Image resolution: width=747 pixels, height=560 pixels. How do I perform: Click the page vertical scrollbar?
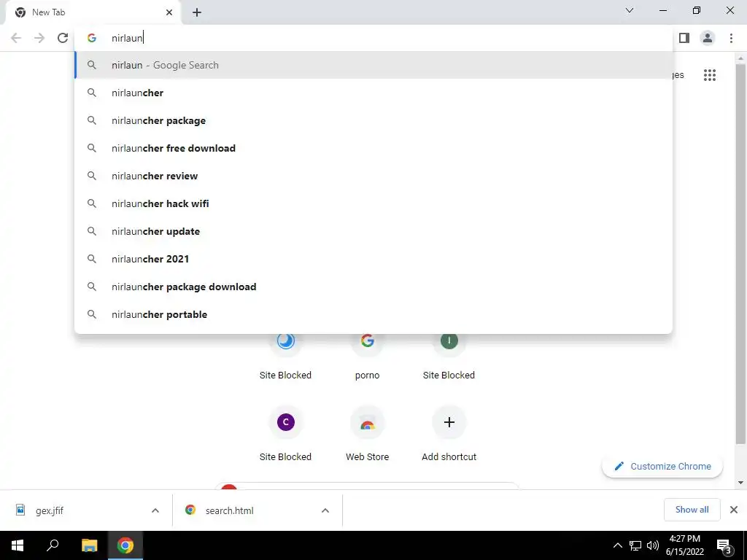(x=740, y=254)
